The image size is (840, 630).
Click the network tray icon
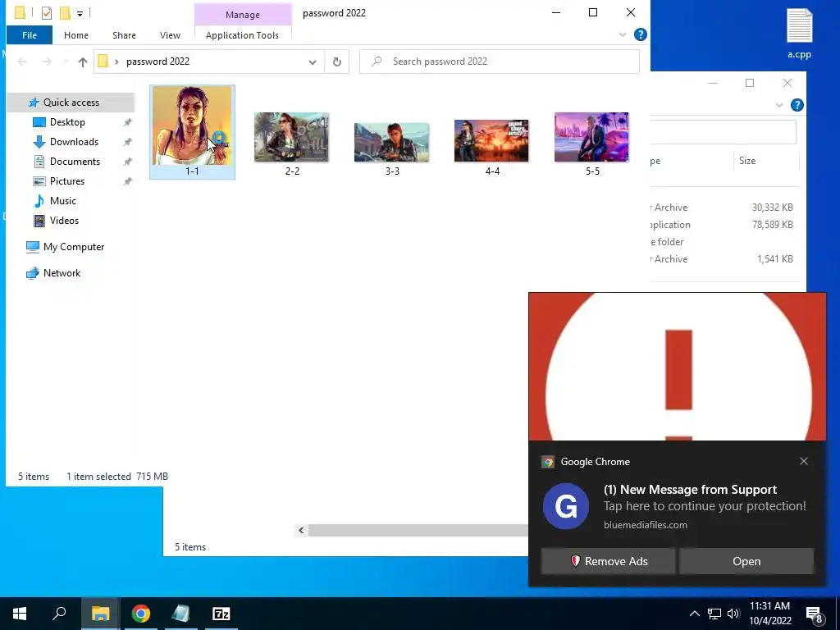[714, 614]
